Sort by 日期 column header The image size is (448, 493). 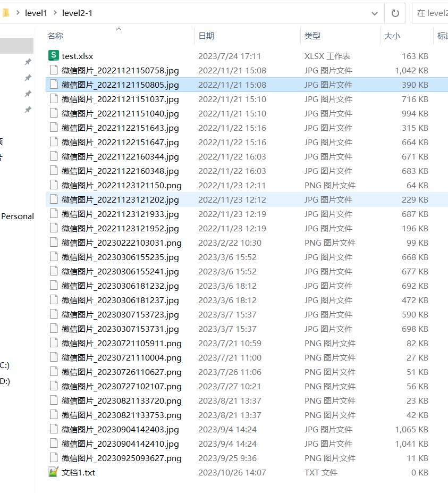(206, 36)
